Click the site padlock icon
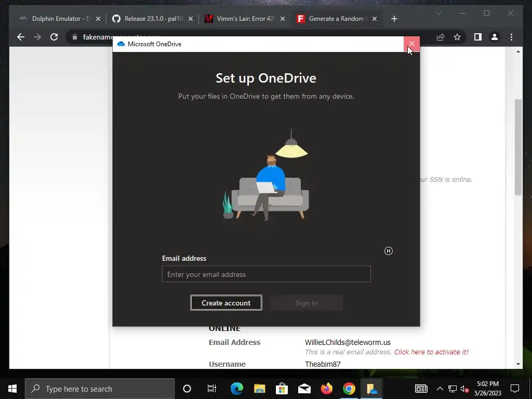The height and width of the screenshot is (399, 532). (x=75, y=37)
